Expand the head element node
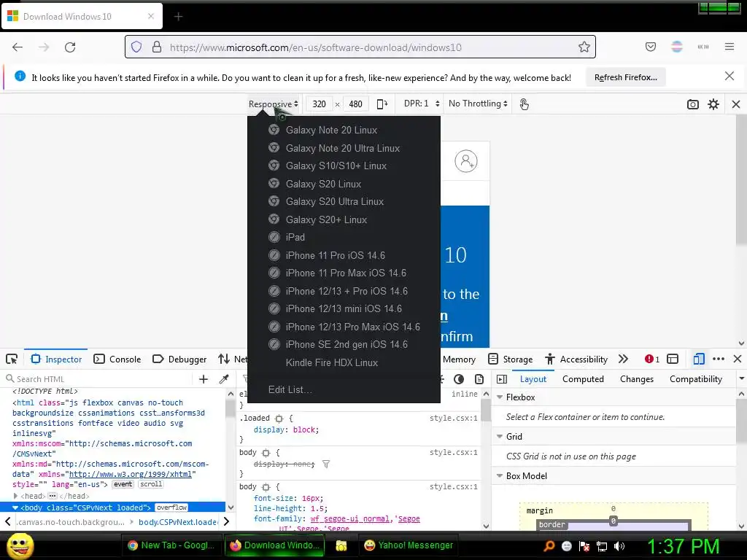 point(16,496)
